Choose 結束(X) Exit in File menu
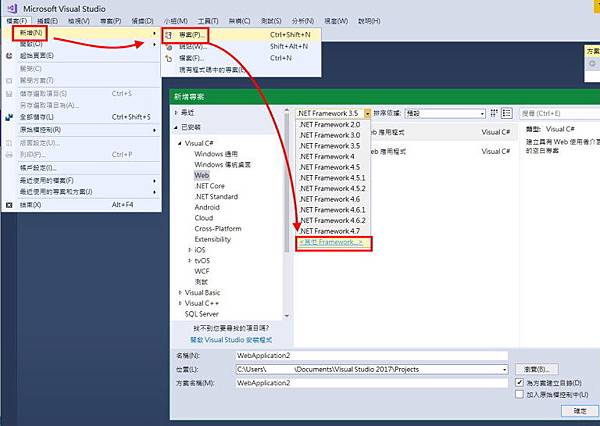The image size is (600, 426). [x=81, y=205]
